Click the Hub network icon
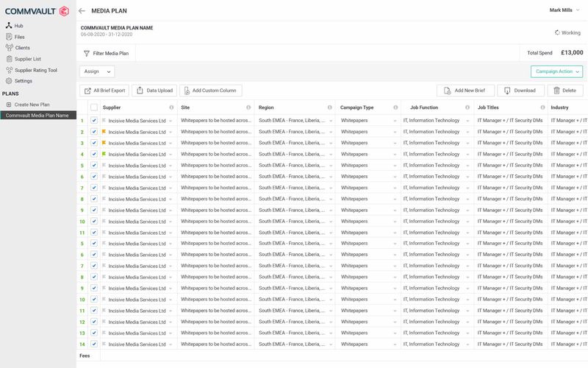Image resolution: width=588 pixels, height=368 pixels. (x=9, y=26)
